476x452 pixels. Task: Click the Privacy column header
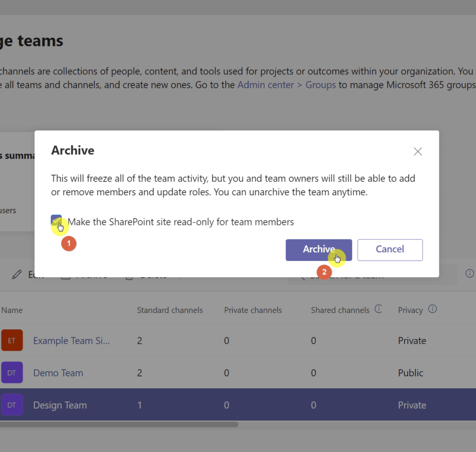click(x=410, y=310)
